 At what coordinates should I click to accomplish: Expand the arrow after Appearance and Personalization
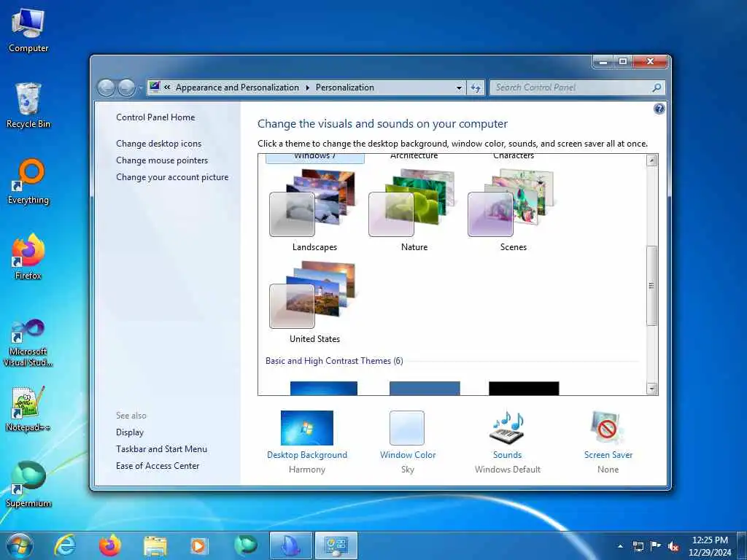307,87
